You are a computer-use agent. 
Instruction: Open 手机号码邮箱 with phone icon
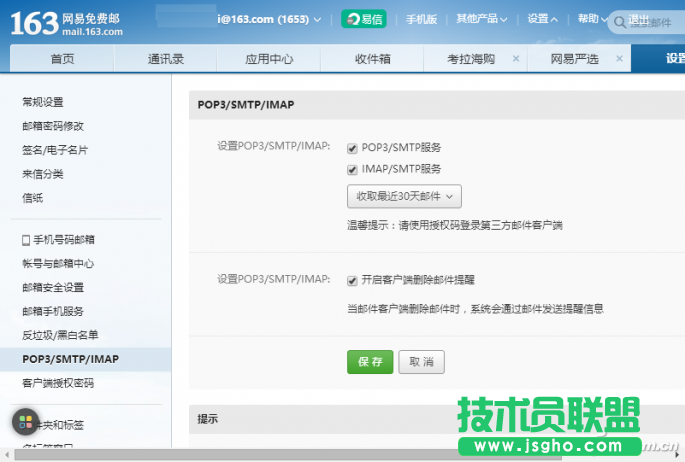[x=58, y=240]
